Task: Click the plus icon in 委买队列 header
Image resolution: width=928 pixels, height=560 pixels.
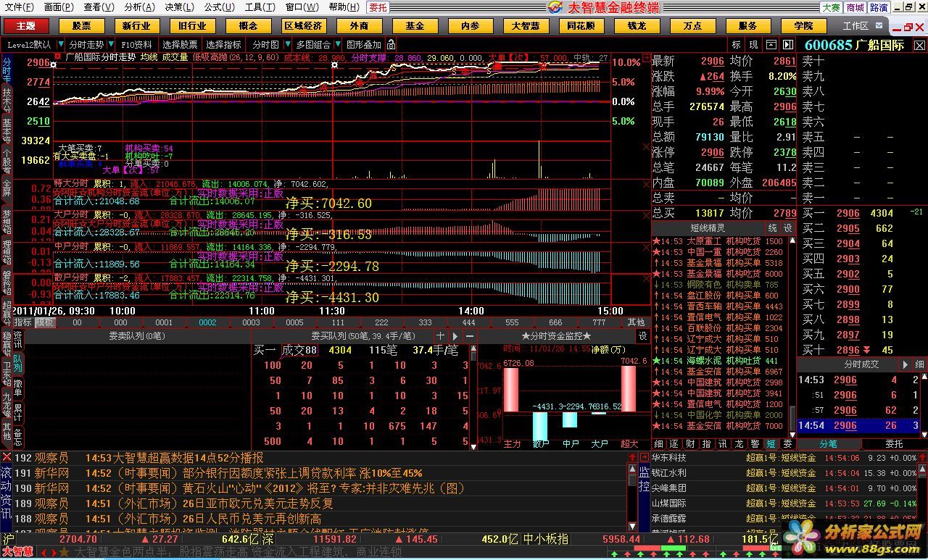Action: point(440,336)
